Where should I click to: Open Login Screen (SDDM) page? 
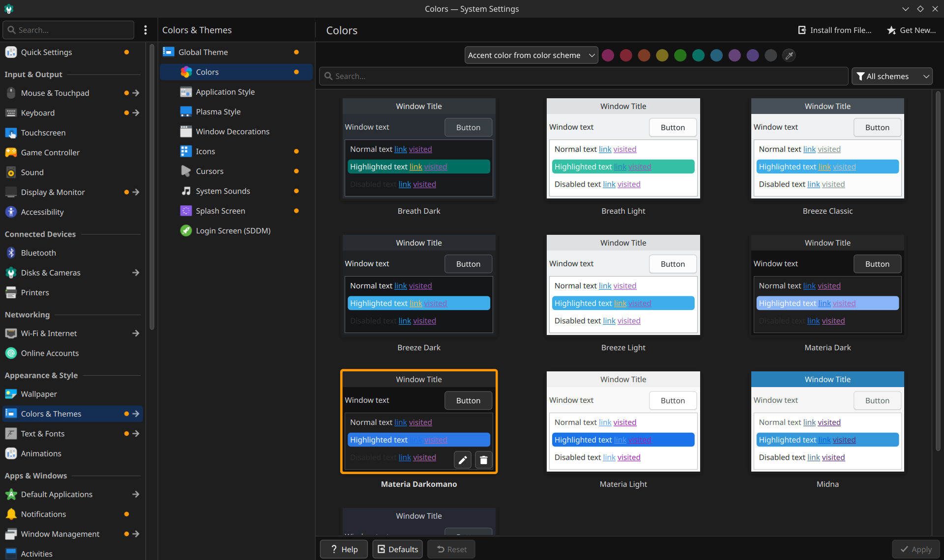[233, 230]
